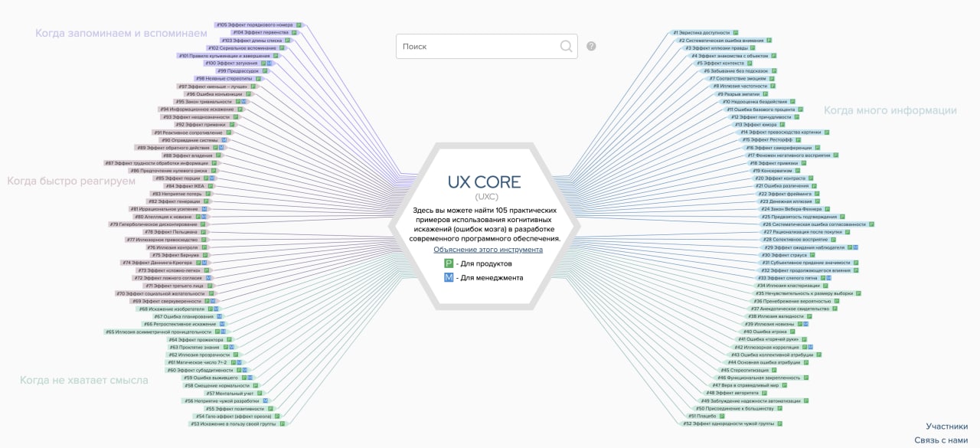The width and height of the screenshot is (980, 448).
Task: Select the 'Когда запоминаем и вспоминаем' category
Action: pyautogui.click(x=121, y=33)
